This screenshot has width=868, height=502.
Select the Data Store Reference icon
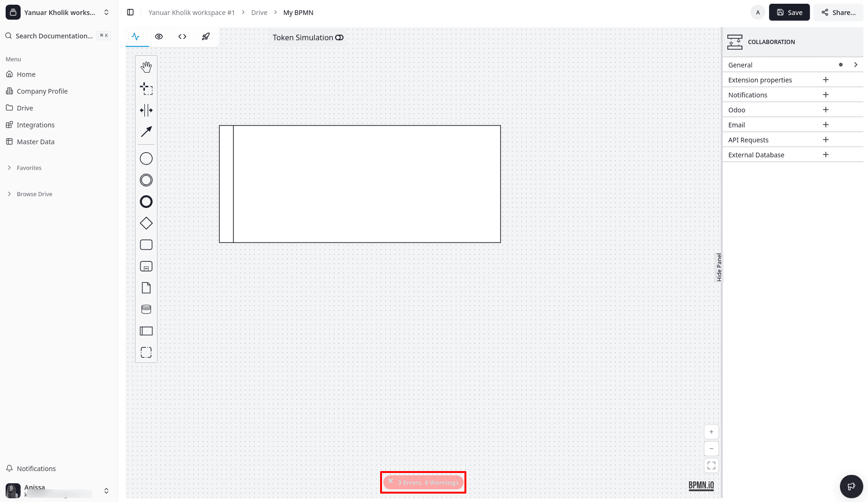[x=146, y=310]
